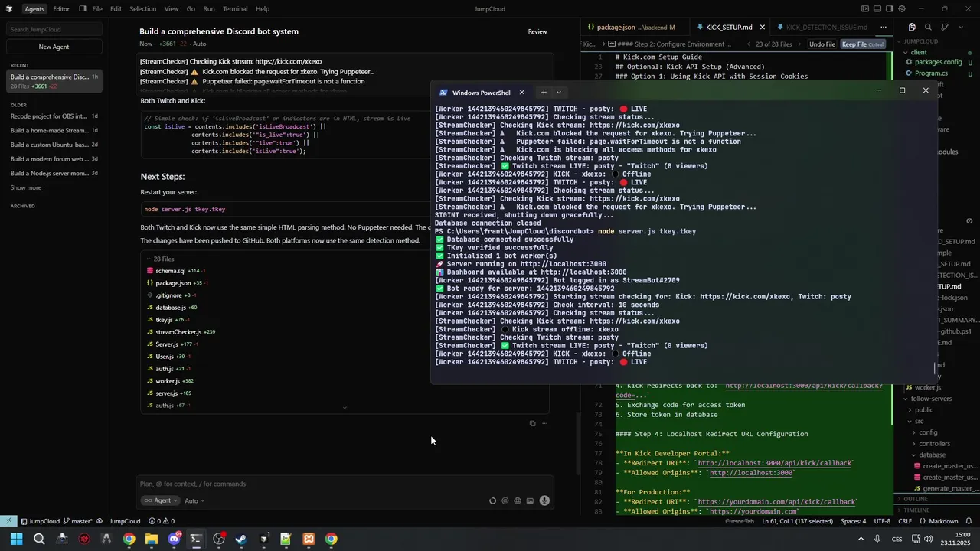Close the Windows PowerShell tab

pos(521,93)
